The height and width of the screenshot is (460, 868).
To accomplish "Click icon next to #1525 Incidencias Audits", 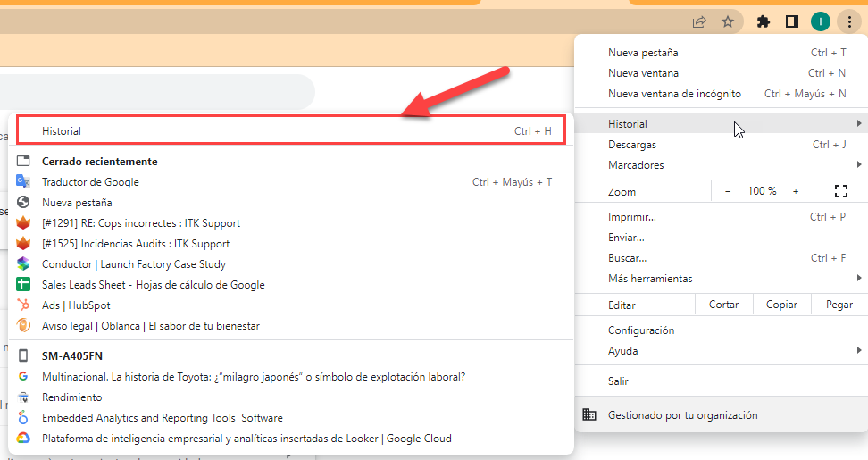I will click(x=23, y=243).
